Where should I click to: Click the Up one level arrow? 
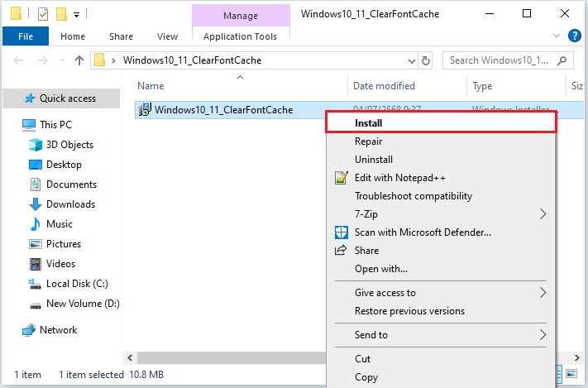[x=79, y=60]
